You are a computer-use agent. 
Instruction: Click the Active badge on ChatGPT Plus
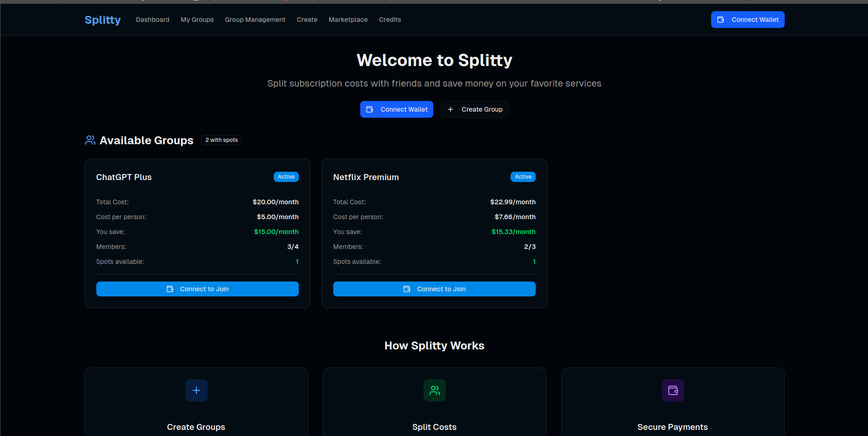(286, 177)
